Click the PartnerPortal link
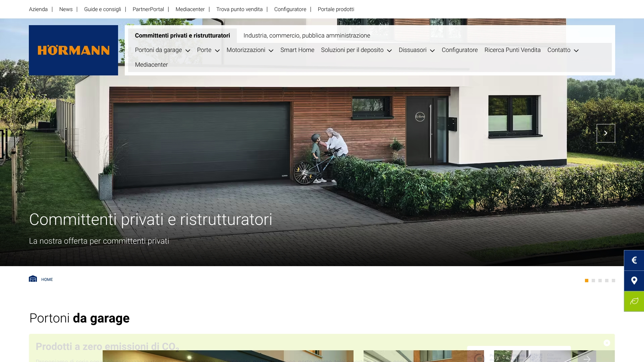This screenshot has height=362, width=644. (x=148, y=9)
